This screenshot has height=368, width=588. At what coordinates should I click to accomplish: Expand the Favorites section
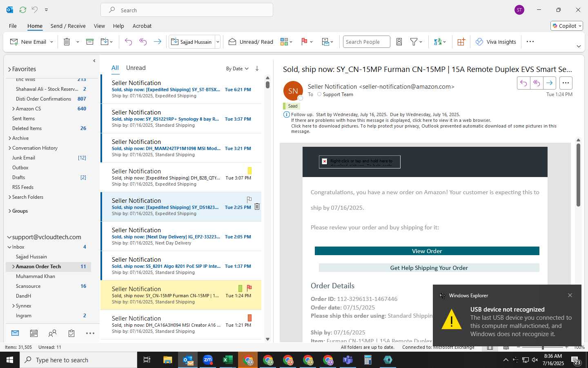point(9,69)
